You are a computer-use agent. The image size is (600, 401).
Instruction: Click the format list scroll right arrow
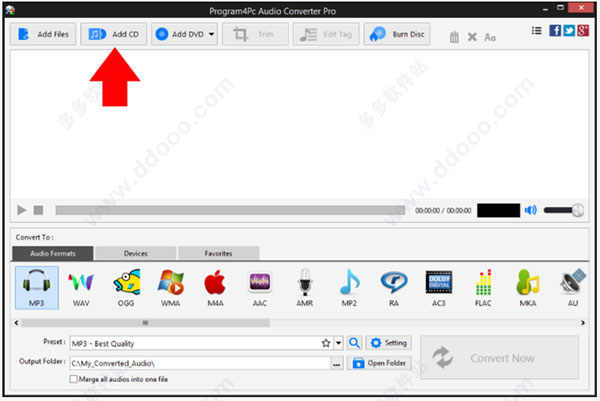point(583,323)
